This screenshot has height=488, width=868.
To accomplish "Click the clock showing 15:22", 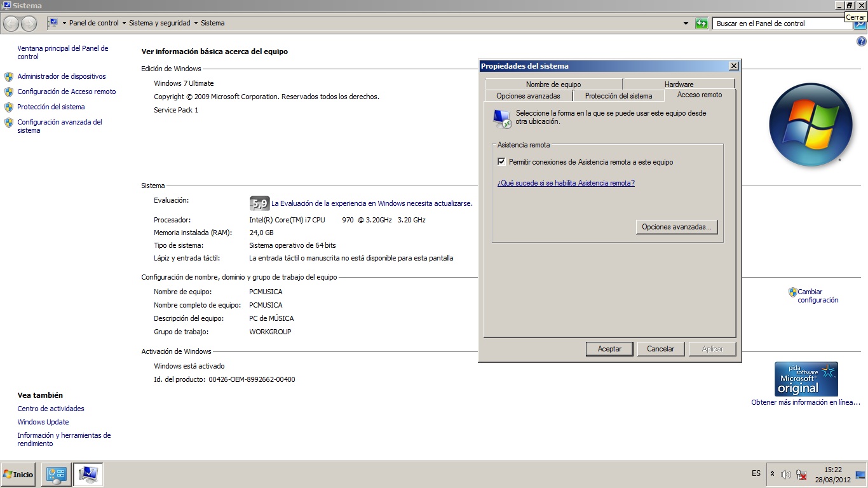I will coord(833,470).
